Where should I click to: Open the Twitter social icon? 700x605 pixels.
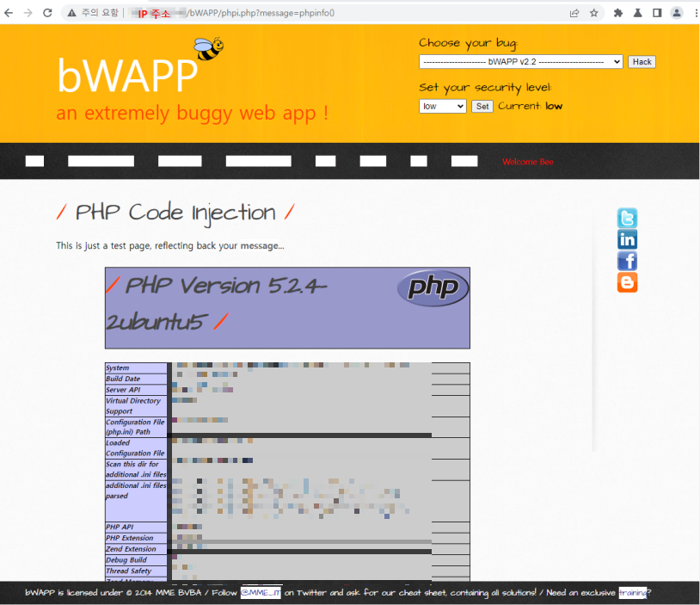pos(627,218)
